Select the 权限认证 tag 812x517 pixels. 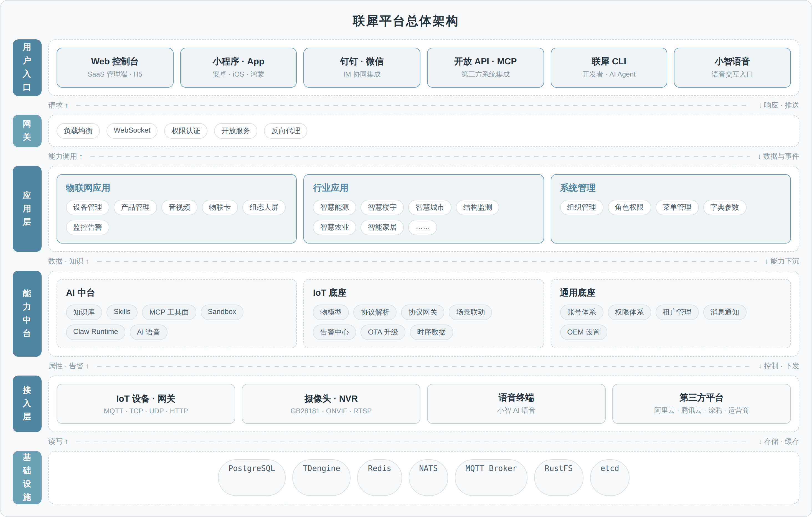tap(186, 131)
